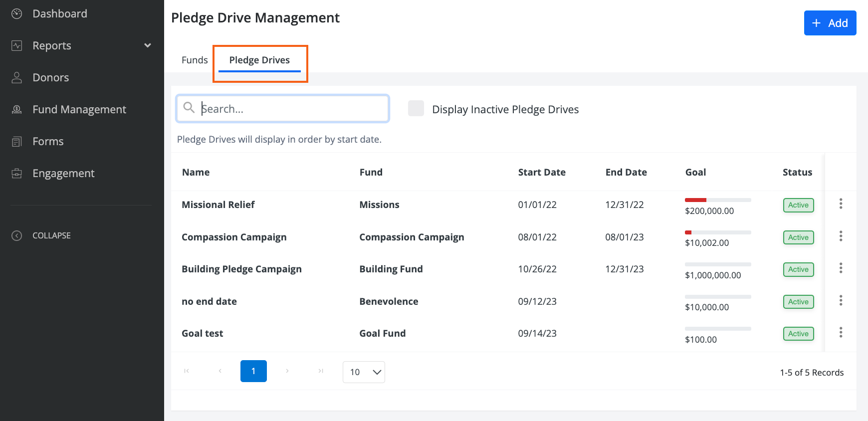The image size is (868, 421).
Task: Click the Engagement briefcase icon
Action: pyautogui.click(x=17, y=173)
